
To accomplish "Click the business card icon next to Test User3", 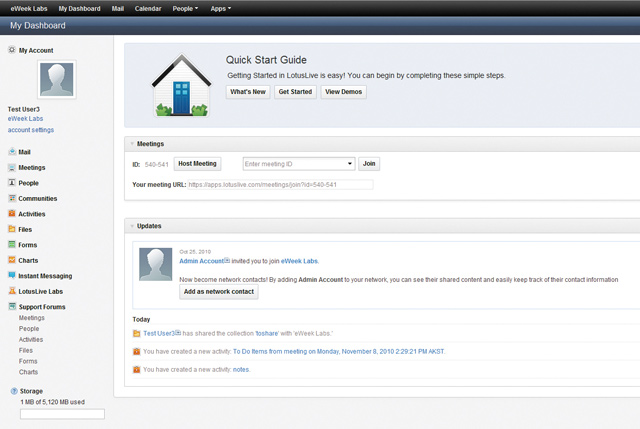I will tap(178, 333).
